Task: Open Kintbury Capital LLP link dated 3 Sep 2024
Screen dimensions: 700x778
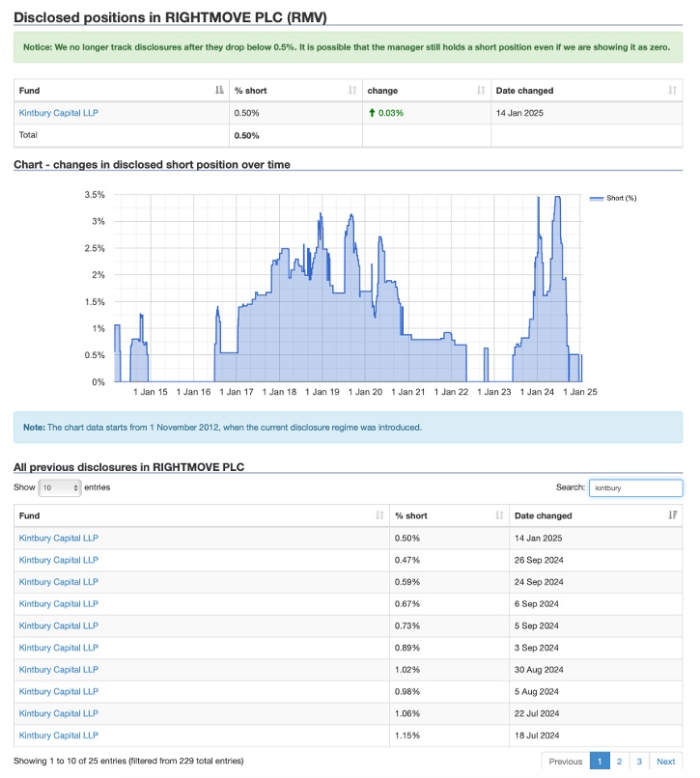Action: pos(59,648)
